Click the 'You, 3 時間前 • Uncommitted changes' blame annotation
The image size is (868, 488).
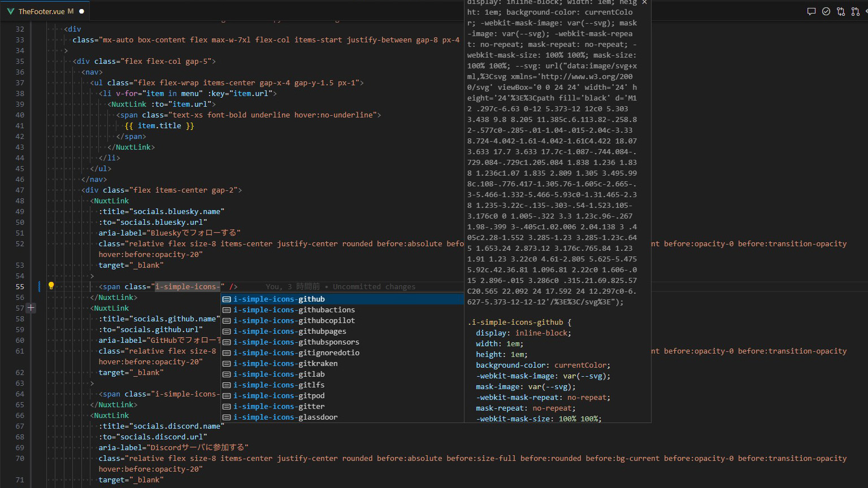point(340,287)
